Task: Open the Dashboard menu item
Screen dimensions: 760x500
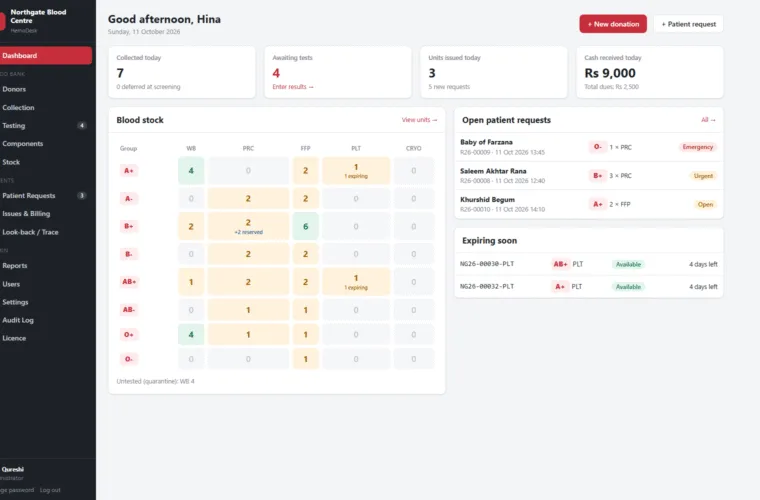Action: [x=45, y=56]
